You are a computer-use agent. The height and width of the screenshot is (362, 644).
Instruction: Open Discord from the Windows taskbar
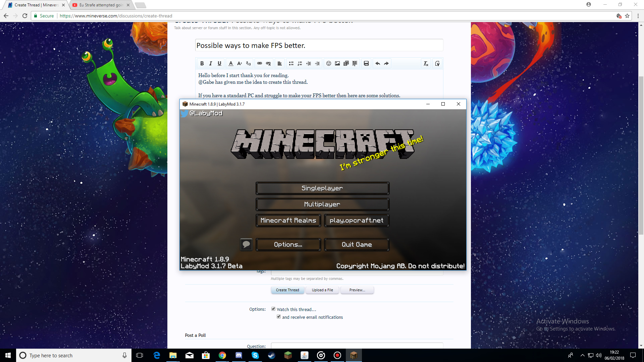tap(239, 355)
